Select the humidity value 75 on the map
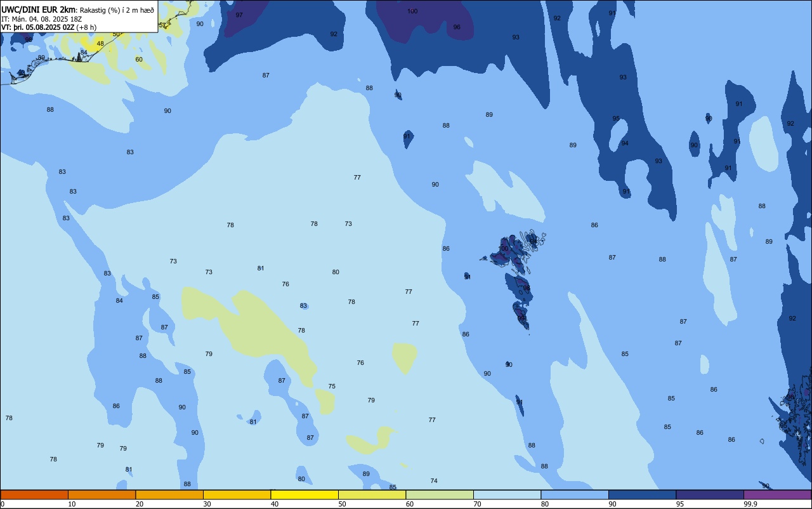The height and width of the screenshot is (509, 812). [x=332, y=387]
